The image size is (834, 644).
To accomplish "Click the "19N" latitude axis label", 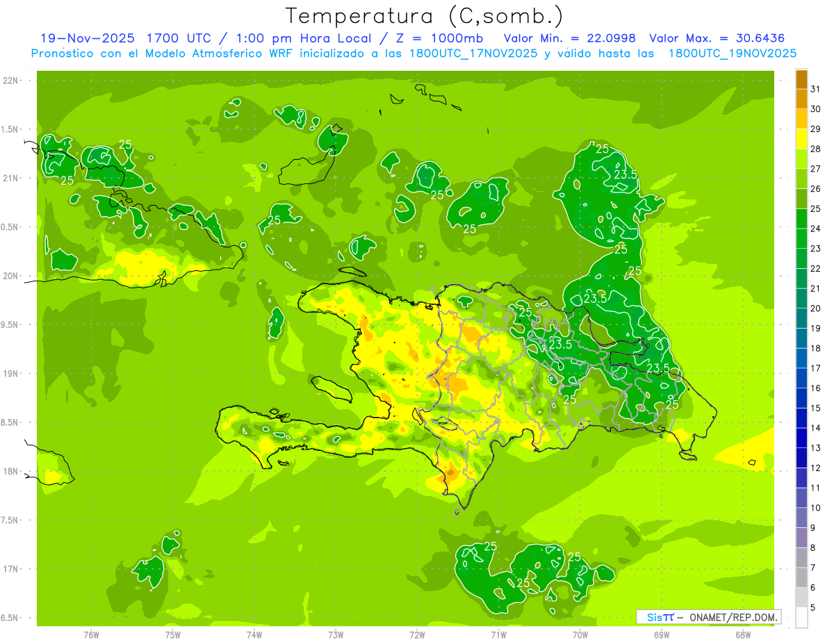I will (10, 374).
